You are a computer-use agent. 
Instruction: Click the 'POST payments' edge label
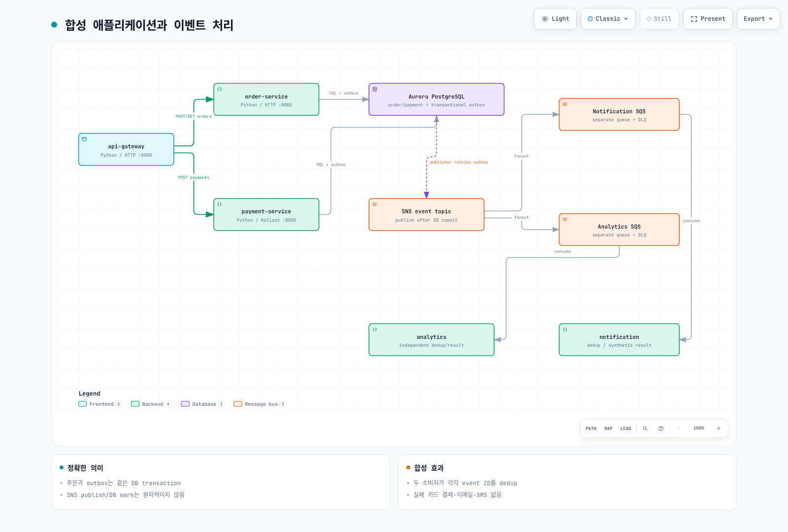pos(194,177)
